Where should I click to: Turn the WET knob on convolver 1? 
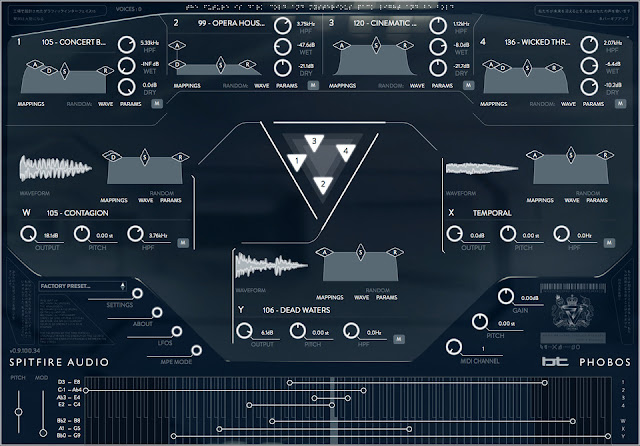pos(127,66)
